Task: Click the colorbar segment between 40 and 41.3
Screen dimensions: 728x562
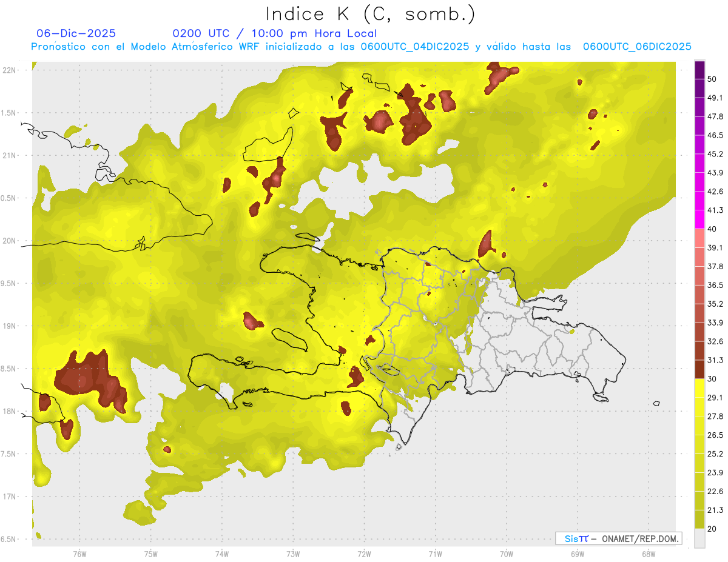Action: pyautogui.click(x=699, y=219)
